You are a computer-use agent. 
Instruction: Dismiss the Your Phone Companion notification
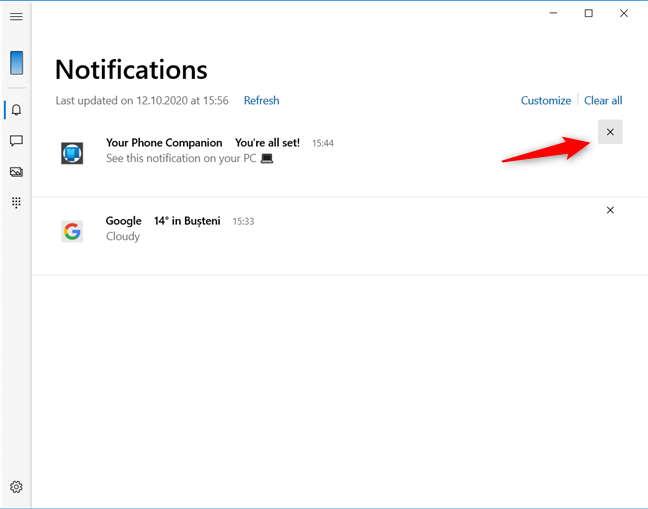(610, 132)
